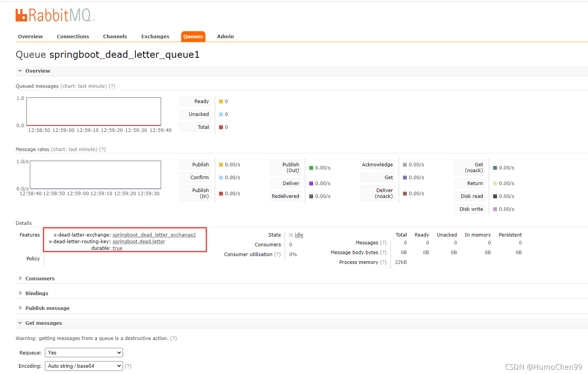This screenshot has width=588, height=374.
Task: Click the message rates chart range link
Action: click(74, 149)
